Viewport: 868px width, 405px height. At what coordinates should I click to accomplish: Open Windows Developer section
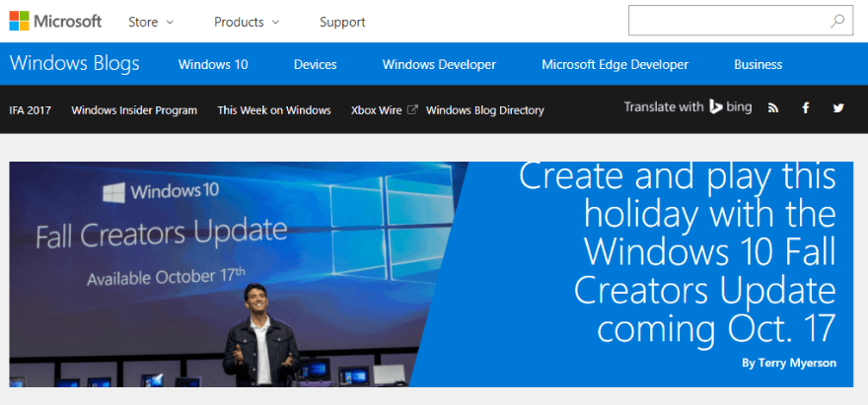coord(439,65)
